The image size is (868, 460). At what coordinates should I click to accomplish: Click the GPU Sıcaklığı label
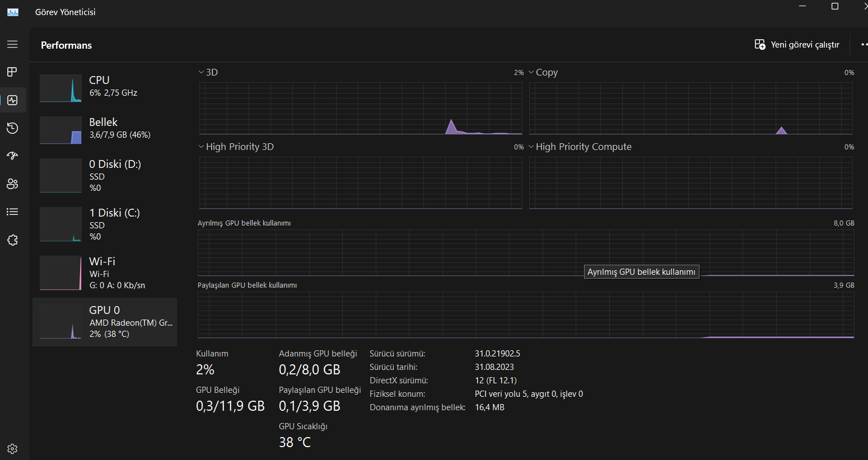[303, 426]
